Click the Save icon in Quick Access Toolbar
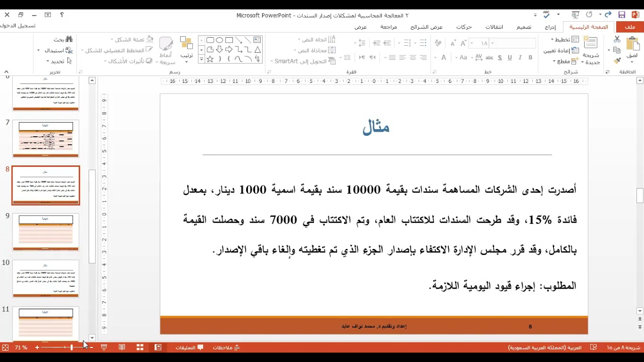Image resolution: width=644 pixels, height=362 pixels. [x=622, y=15]
